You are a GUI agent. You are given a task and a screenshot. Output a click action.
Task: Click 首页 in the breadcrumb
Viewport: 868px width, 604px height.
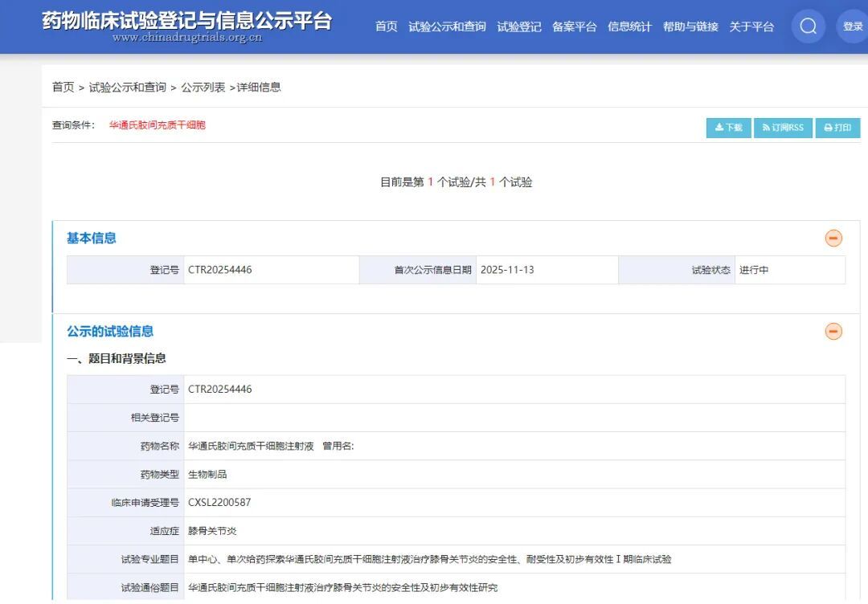pyautogui.click(x=63, y=87)
